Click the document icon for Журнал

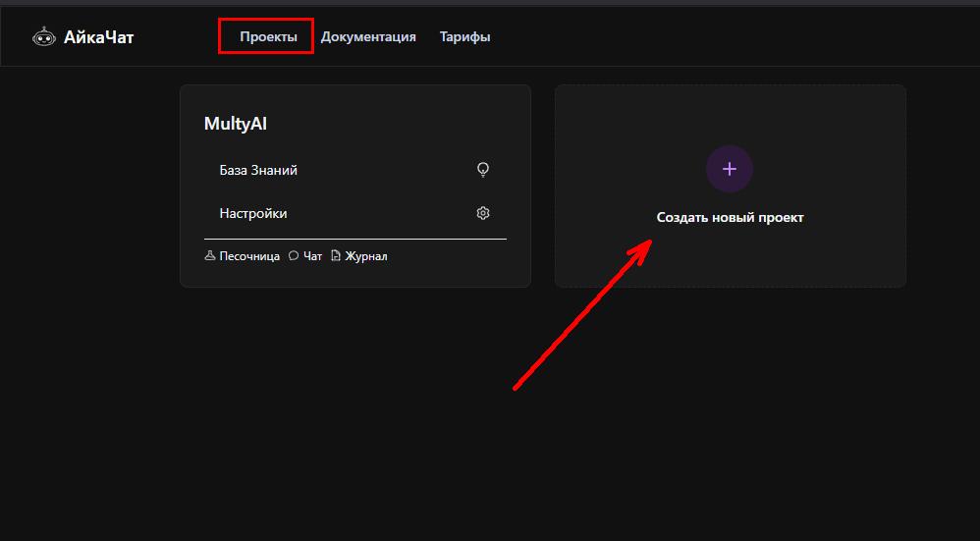336,256
